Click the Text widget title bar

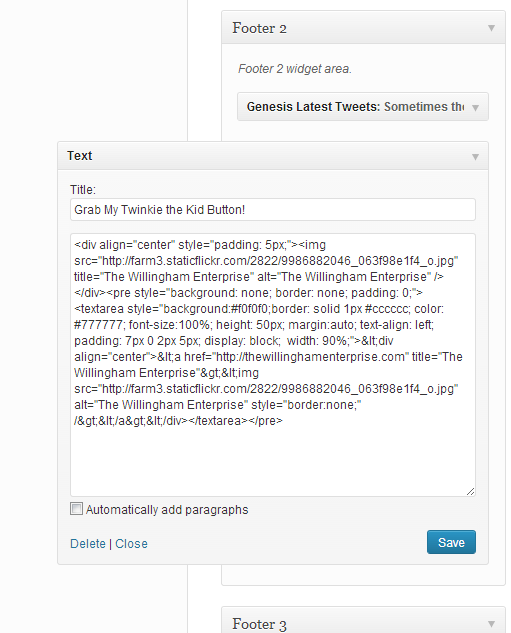[x=273, y=156]
